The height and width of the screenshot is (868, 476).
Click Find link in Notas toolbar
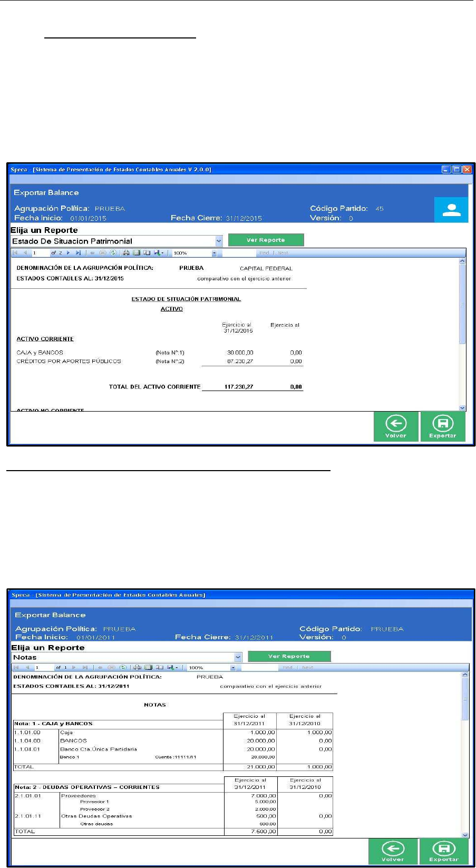[287, 667]
